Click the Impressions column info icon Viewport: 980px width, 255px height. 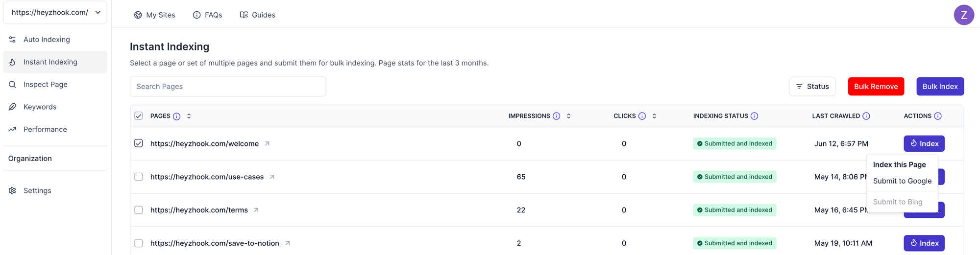click(x=556, y=116)
